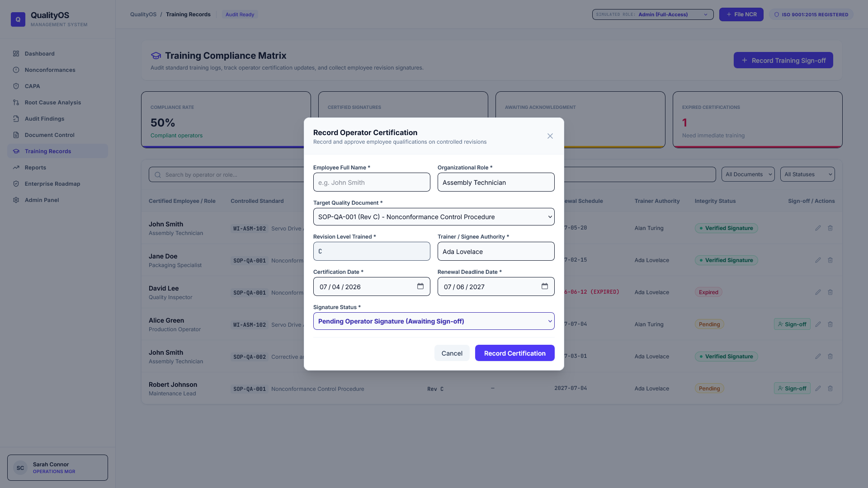The width and height of the screenshot is (868, 488).
Task: Delete John Smith WI-ASM-102 record
Action: pyautogui.click(x=830, y=228)
